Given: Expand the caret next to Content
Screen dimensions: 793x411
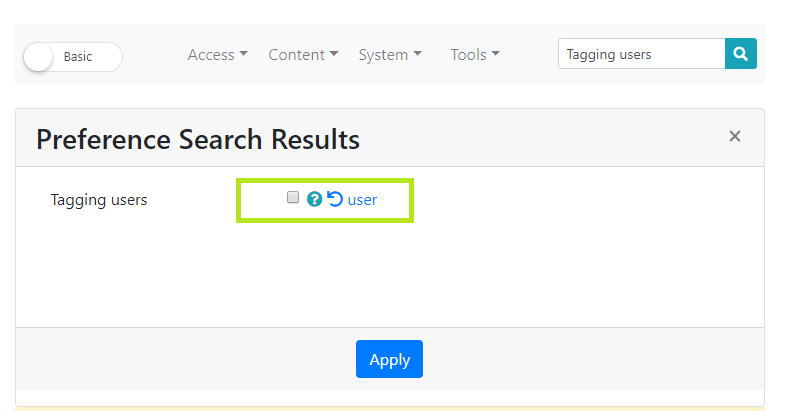Looking at the screenshot, I should tap(334, 54).
